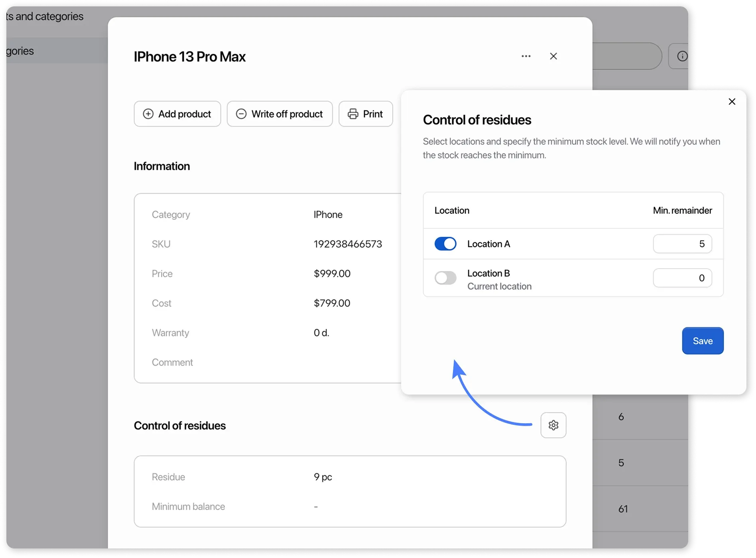Edit the Min. remainder value for Location B
The image size is (756, 558).
point(682,278)
